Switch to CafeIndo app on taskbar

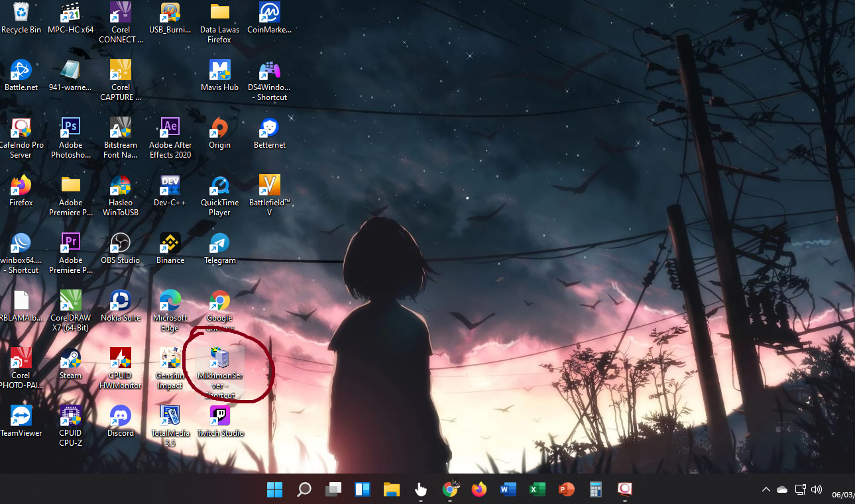(624, 489)
